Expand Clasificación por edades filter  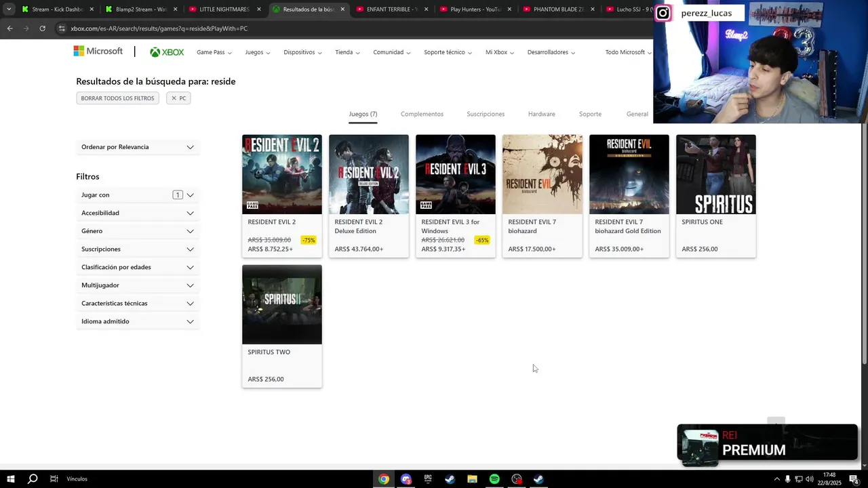pos(138,267)
